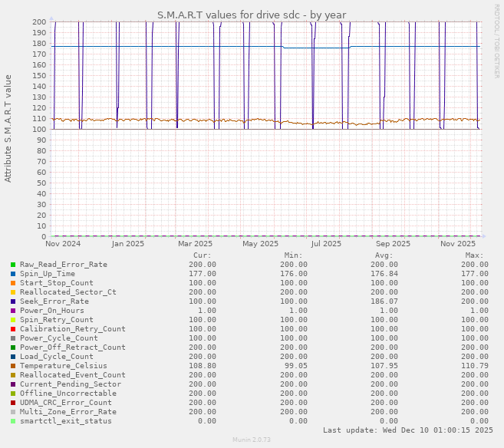
Task: Click the Temperature_Celsius legend color square
Action: tap(13, 366)
